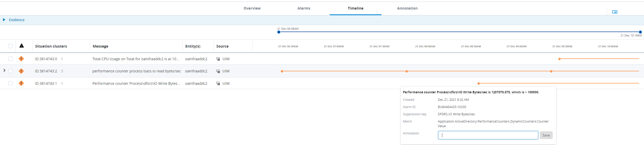This screenshot has height=145, width=644.
Task: Click the panel layout icon at top right
Action: pyautogui.click(x=615, y=12)
